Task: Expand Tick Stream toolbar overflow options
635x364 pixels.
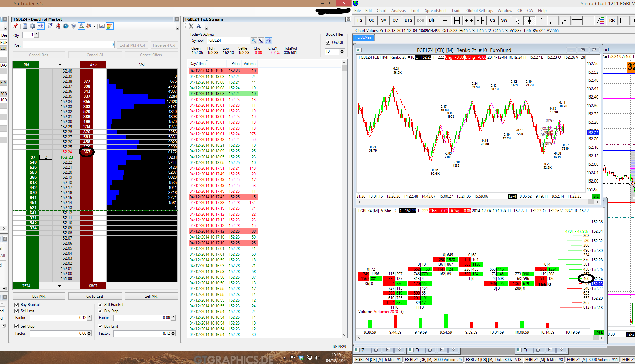Action: (x=206, y=28)
